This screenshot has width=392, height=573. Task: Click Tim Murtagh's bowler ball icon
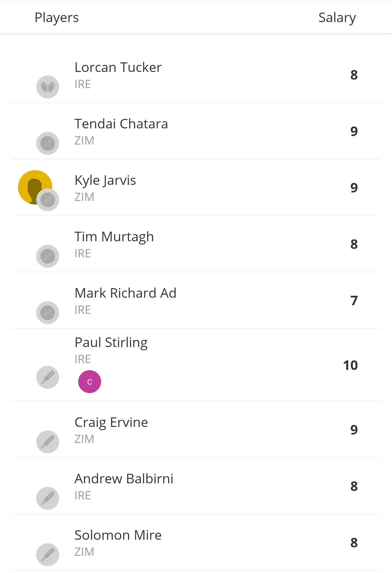click(x=48, y=256)
